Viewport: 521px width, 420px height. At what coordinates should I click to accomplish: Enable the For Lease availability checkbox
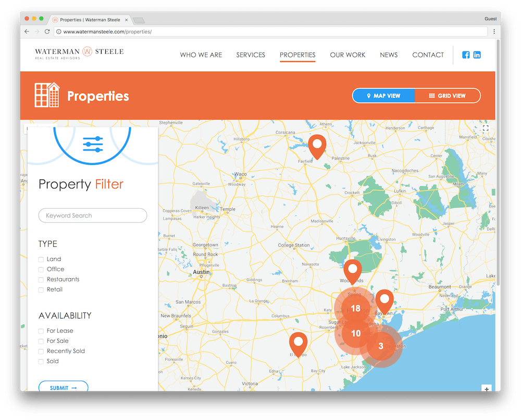[41, 331]
